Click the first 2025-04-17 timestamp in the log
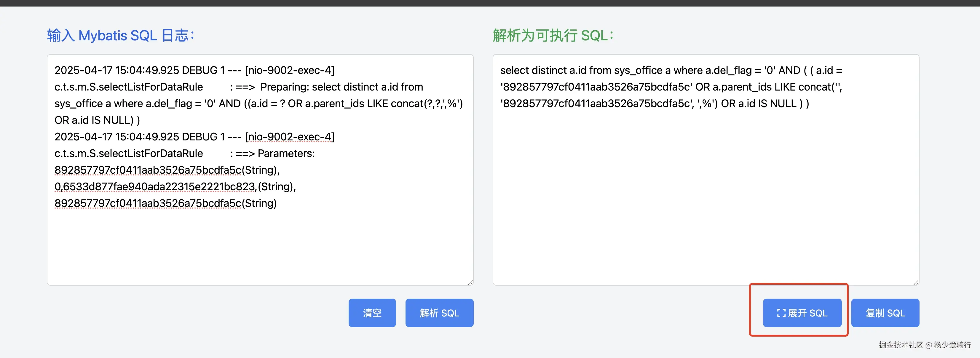 point(84,70)
